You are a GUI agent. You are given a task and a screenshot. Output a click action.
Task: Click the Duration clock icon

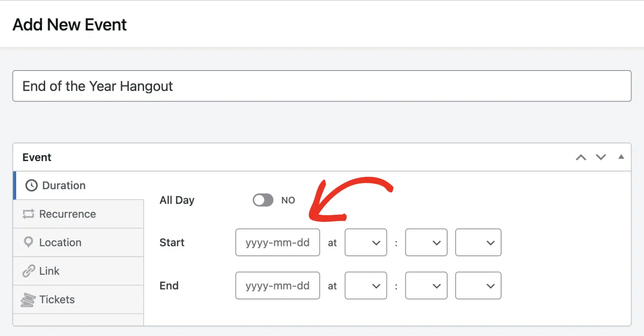click(31, 185)
